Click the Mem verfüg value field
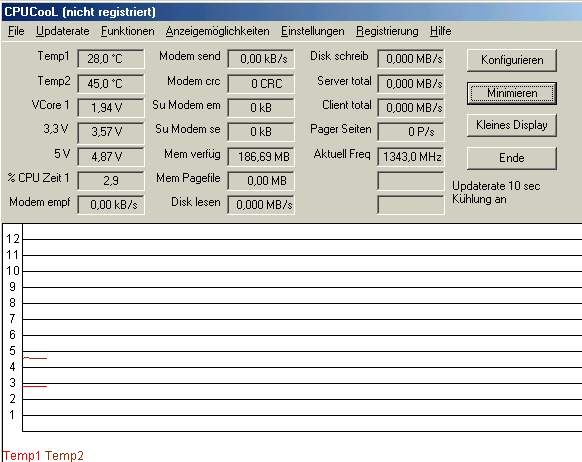The width and height of the screenshot is (582, 462). click(261, 157)
